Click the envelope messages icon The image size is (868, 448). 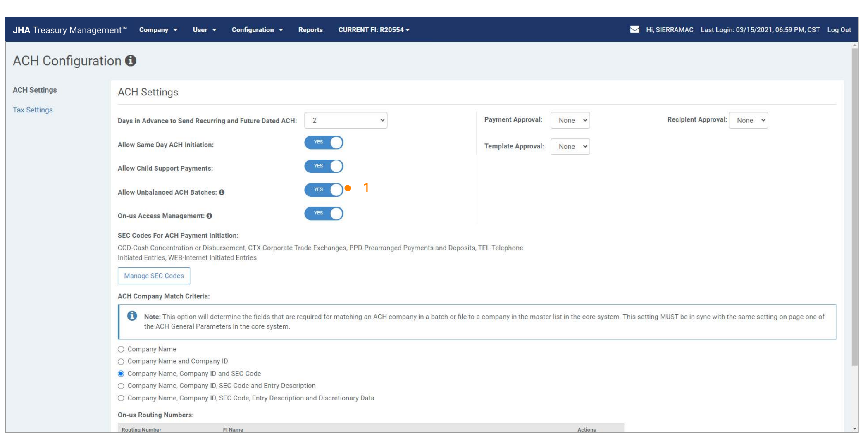[634, 29]
